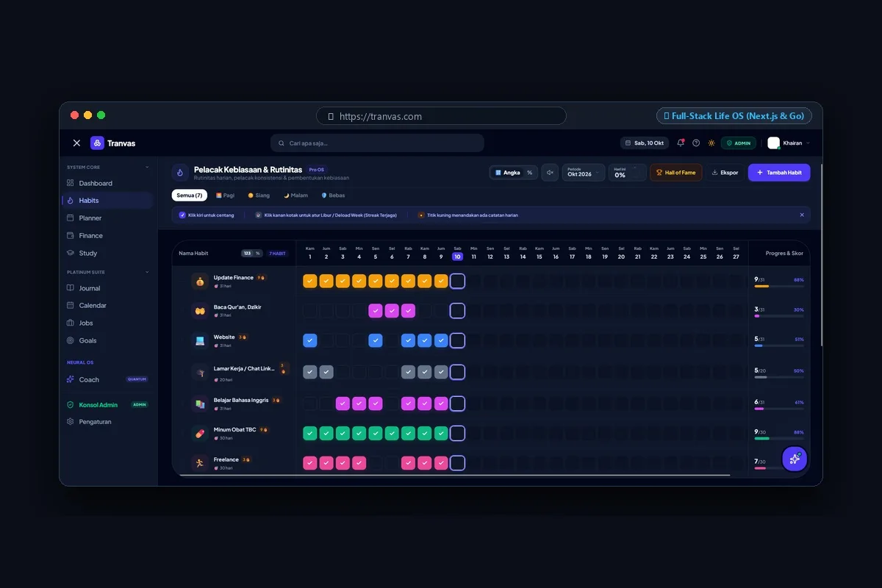Click the Update Finance money bag icon

pyautogui.click(x=199, y=281)
